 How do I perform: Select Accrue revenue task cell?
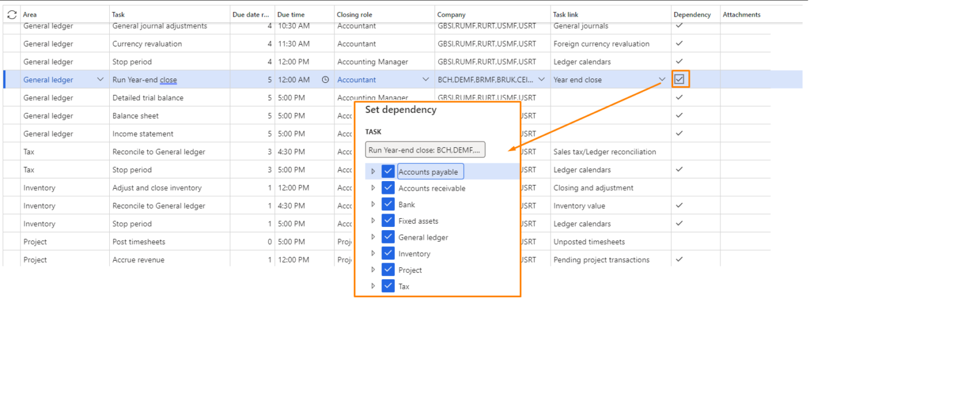pos(170,260)
